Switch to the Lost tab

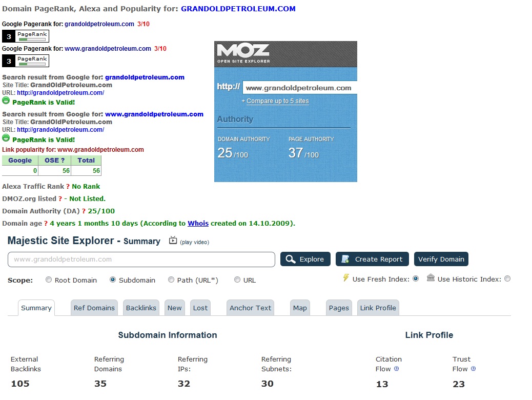200,308
